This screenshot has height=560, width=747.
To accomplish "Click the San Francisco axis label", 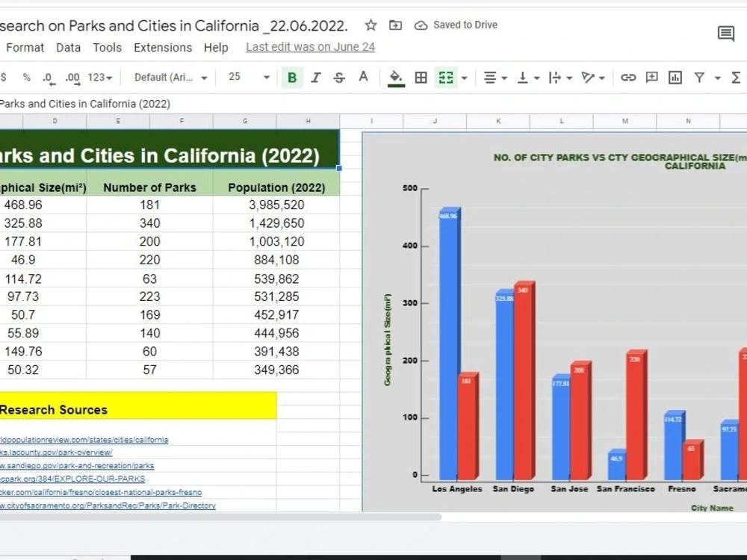I will click(x=625, y=489).
